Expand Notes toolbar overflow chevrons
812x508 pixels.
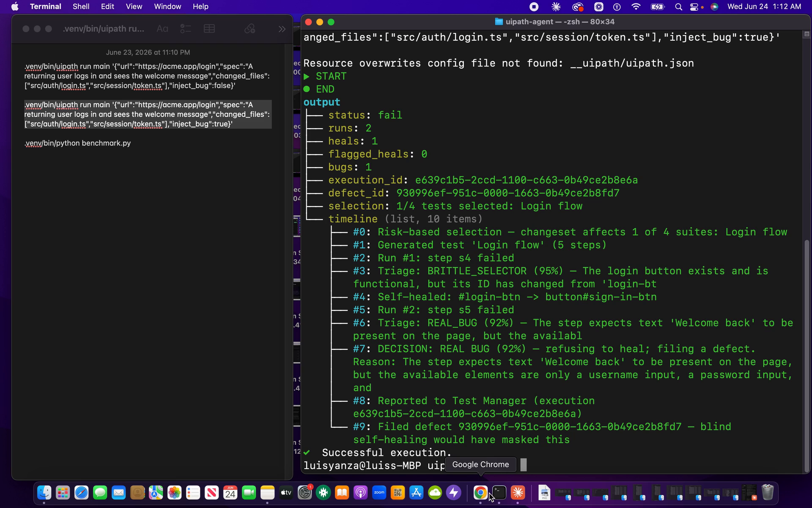point(282,29)
